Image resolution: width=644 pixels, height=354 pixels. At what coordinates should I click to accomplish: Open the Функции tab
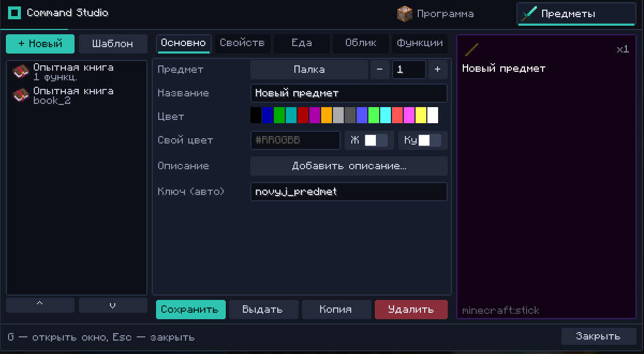pos(420,43)
